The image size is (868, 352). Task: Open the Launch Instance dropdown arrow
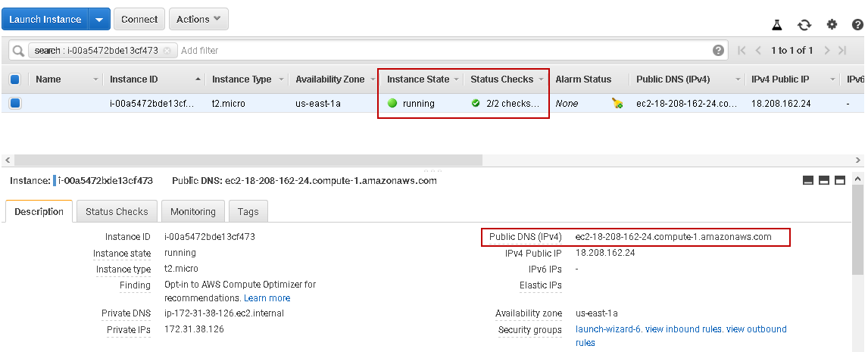click(x=100, y=19)
